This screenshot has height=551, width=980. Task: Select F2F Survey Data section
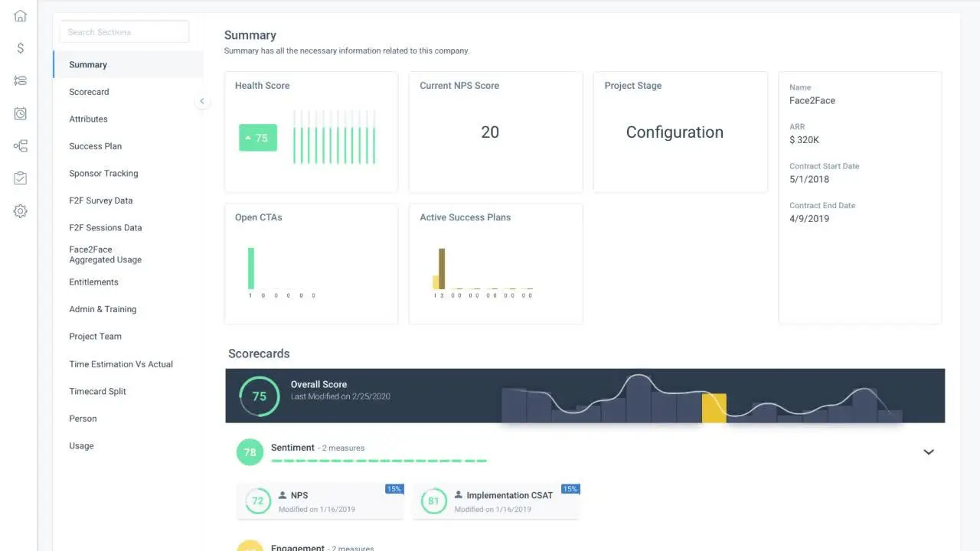(100, 201)
